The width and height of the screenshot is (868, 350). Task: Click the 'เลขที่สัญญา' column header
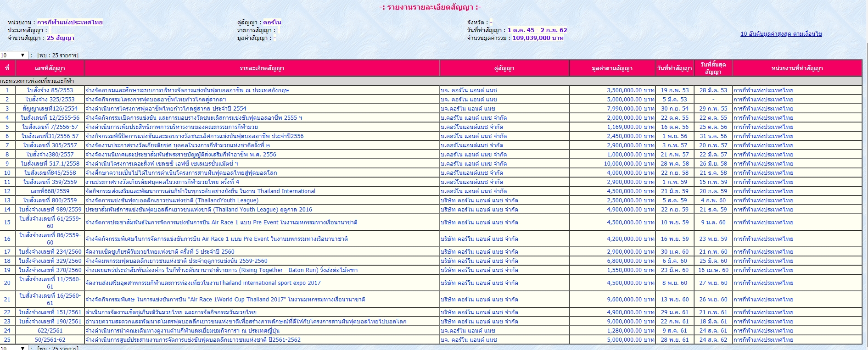50,68
